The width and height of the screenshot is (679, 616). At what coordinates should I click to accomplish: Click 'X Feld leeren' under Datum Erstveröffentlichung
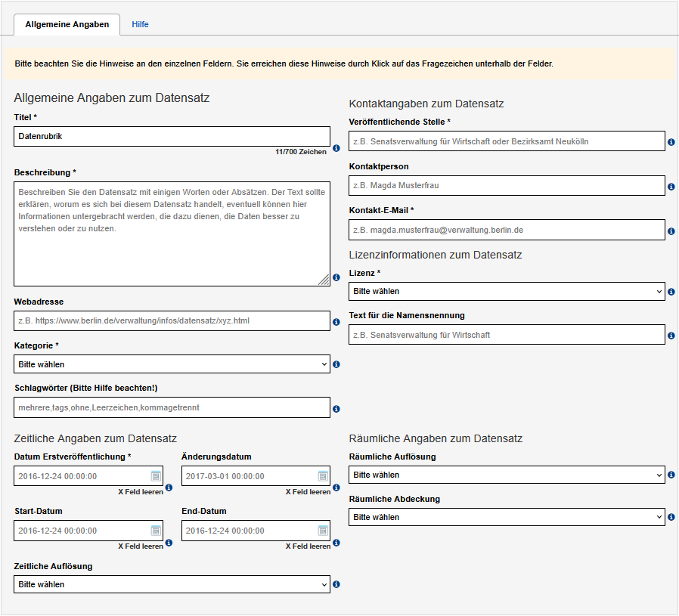[141, 491]
